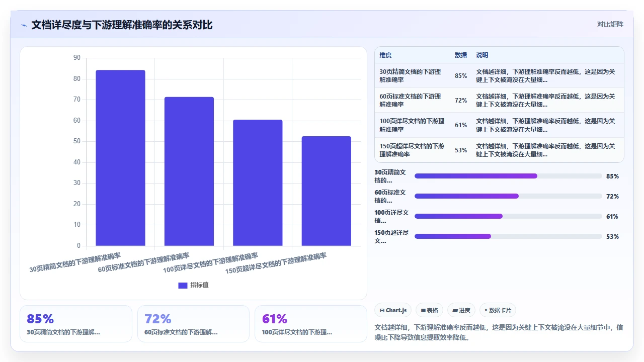Click the 对比矩阵 label at top right
The image size is (644, 362).
pos(610,25)
